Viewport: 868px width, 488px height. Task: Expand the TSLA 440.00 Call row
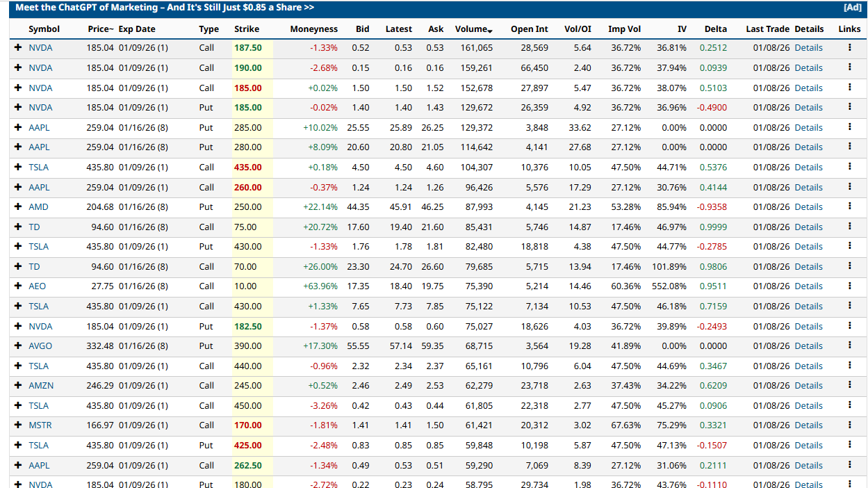(x=18, y=366)
